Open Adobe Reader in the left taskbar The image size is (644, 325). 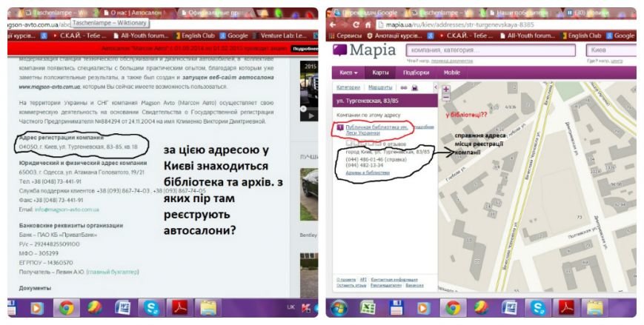(179, 307)
